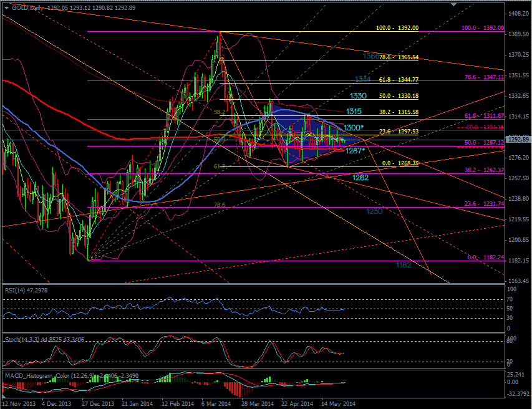
Task: Select the 1230 target text label
Action: [x=374, y=211]
